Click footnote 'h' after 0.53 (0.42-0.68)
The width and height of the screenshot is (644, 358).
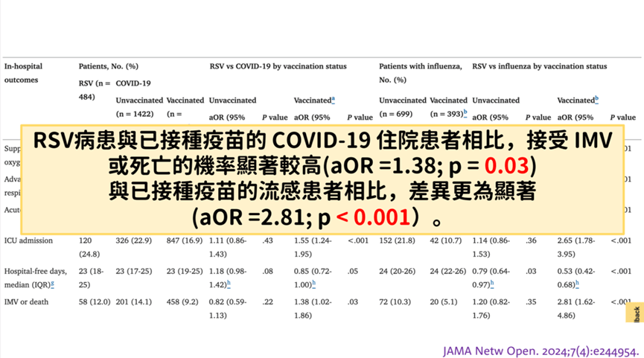tap(577, 284)
